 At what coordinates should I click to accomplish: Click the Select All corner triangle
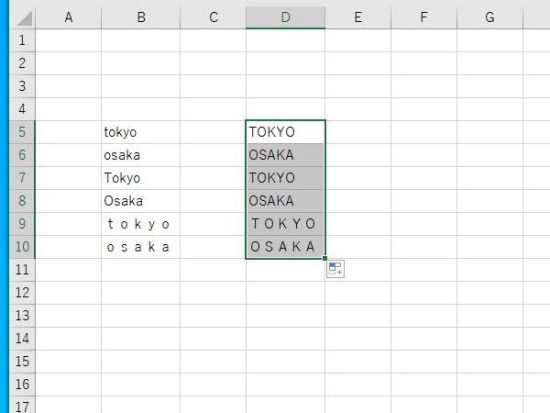[24, 18]
